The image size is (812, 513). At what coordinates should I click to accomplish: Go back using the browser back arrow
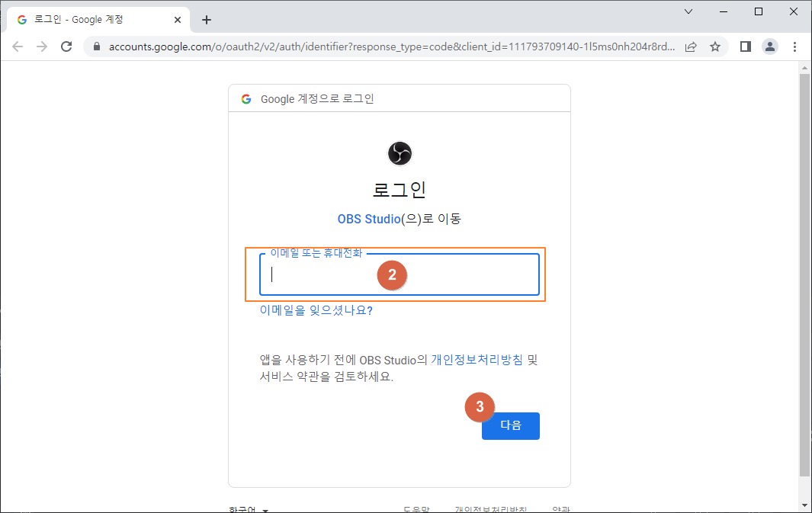(18, 46)
